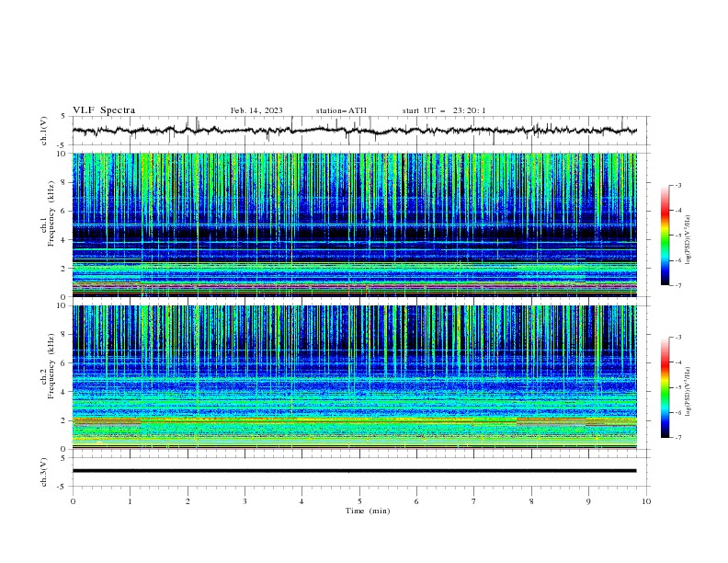728x563 pixels.
Task: Click the 'start UT = 23:20:1' text
Action: pyautogui.click(x=444, y=110)
